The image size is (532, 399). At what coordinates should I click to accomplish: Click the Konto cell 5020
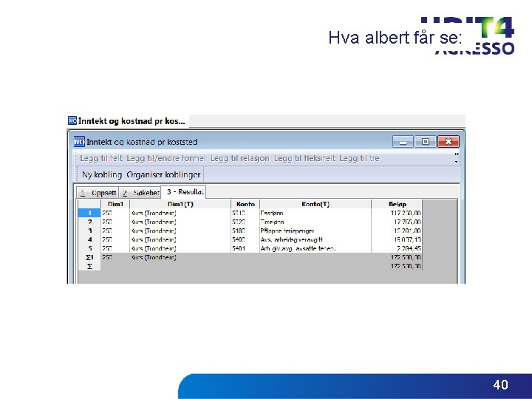coord(245,222)
